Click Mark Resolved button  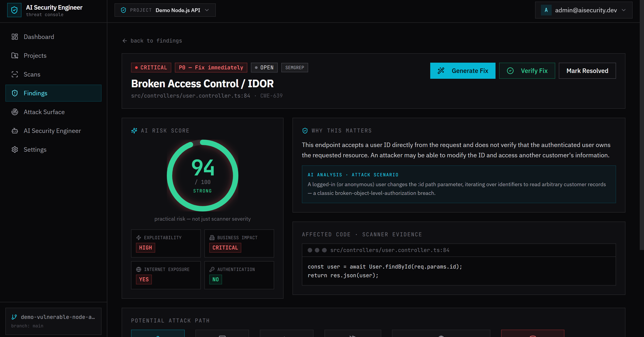(587, 71)
